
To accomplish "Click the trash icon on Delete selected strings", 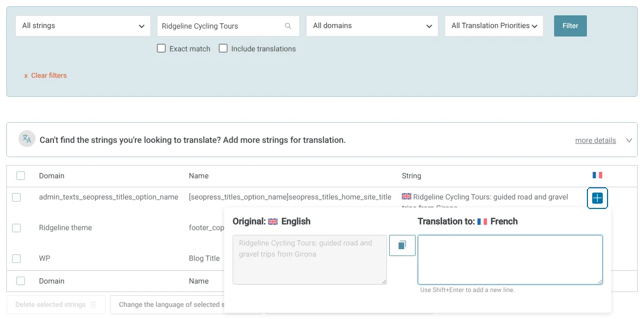I will point(93,305).
